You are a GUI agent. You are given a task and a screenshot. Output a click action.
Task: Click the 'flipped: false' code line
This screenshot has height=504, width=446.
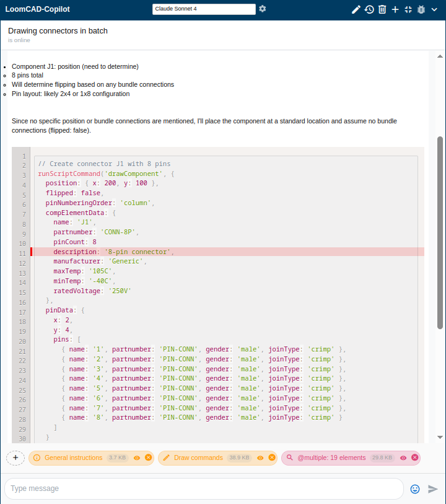point(74,193)
